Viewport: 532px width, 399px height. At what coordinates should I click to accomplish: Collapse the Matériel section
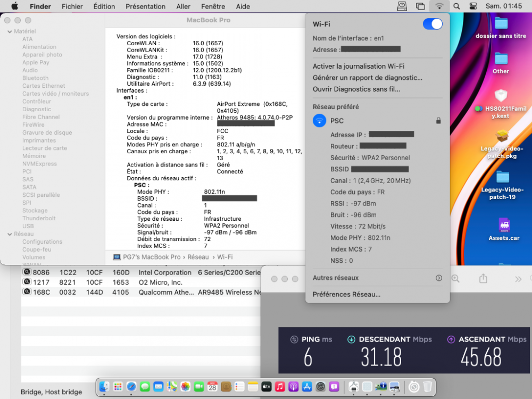[x=10, y=31]
